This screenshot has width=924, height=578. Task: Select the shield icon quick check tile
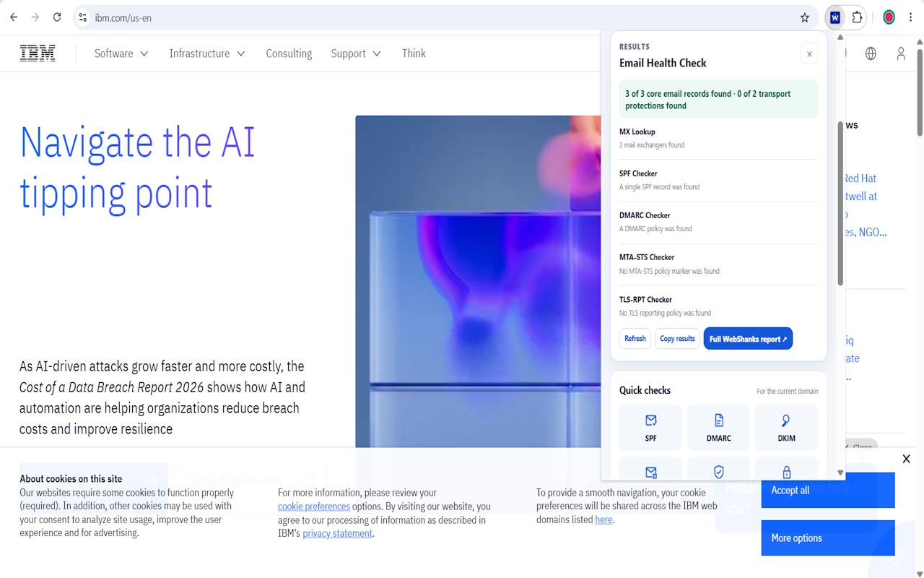(718, 468)
